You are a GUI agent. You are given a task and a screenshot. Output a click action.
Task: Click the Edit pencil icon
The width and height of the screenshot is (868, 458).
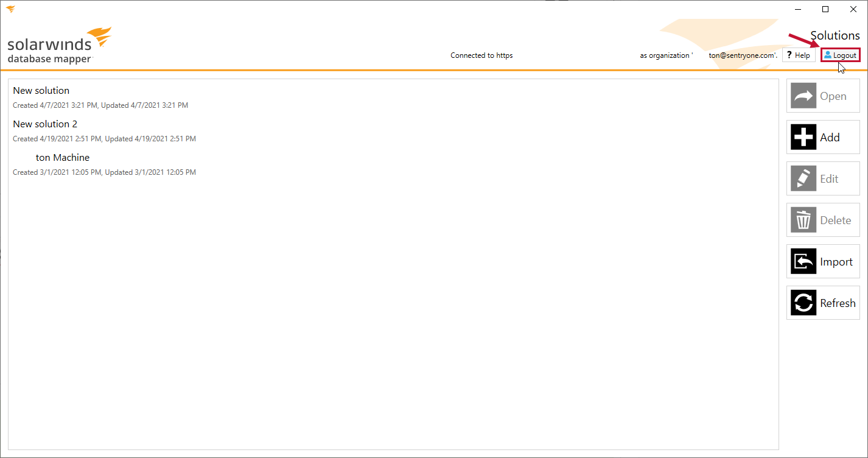(803, 179)
